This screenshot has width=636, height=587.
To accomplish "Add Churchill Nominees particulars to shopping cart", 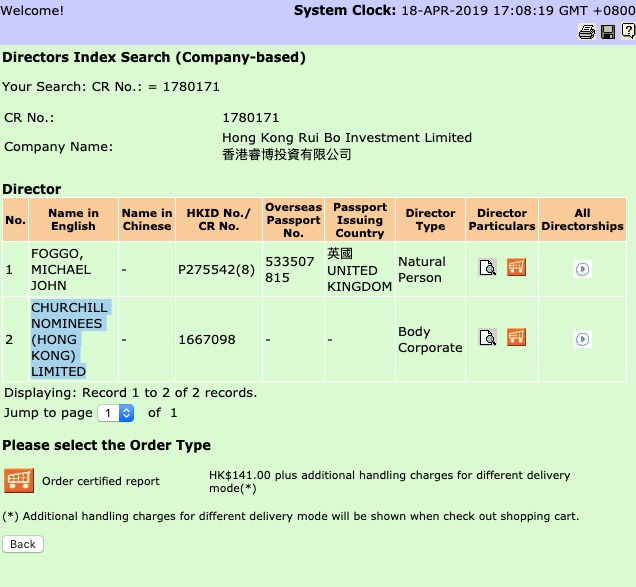I will pyautogui.click(x=516, y=338).
